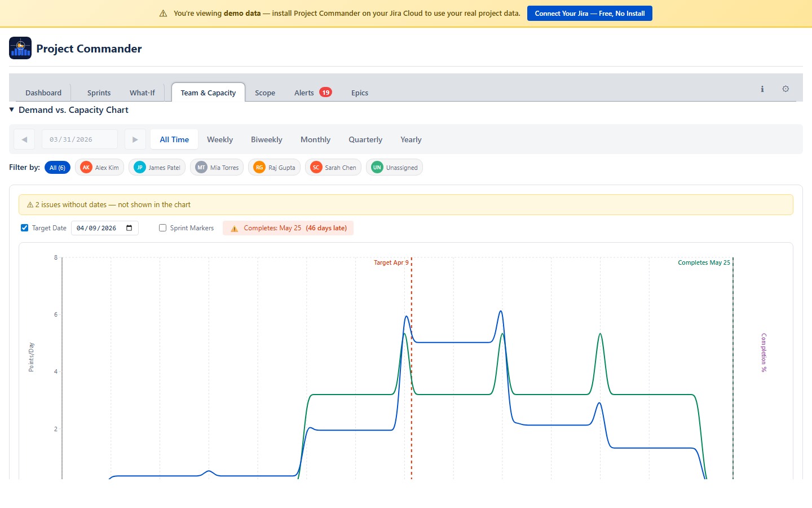
Task: Select the JP avatar for James Patel filter
Action: coord(139,167)
